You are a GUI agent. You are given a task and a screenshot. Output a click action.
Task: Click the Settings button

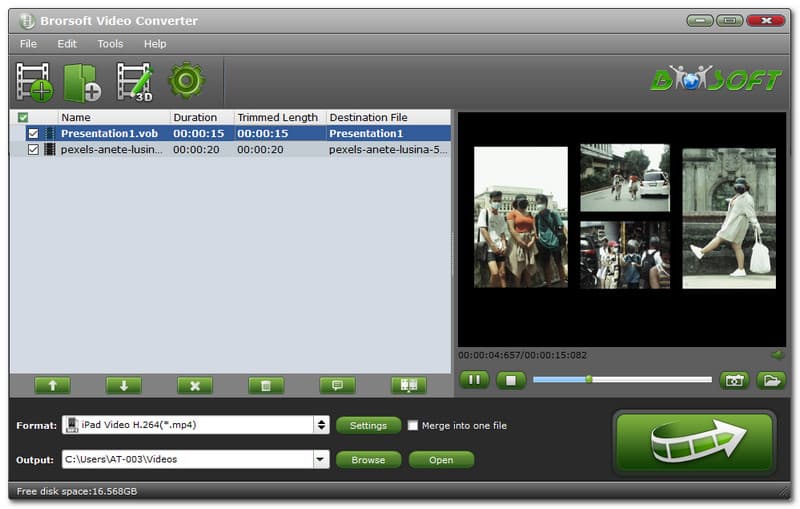click(368, 425)
